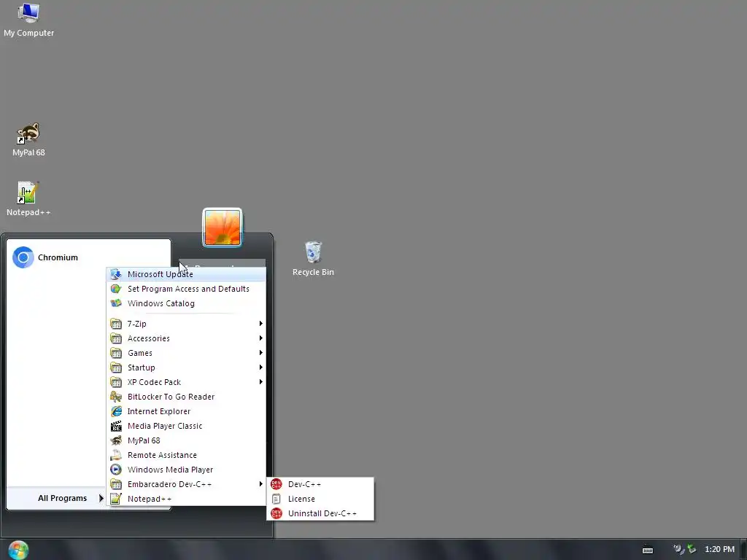Click the user account flower picture
The height and width of the screenshot is (560, 747).
coord(222,227)
